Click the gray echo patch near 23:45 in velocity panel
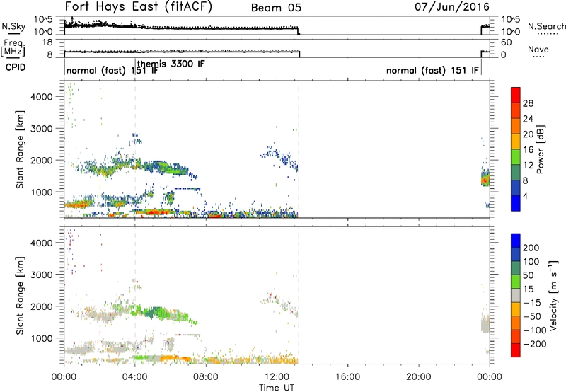 click(x=485, y=323)
